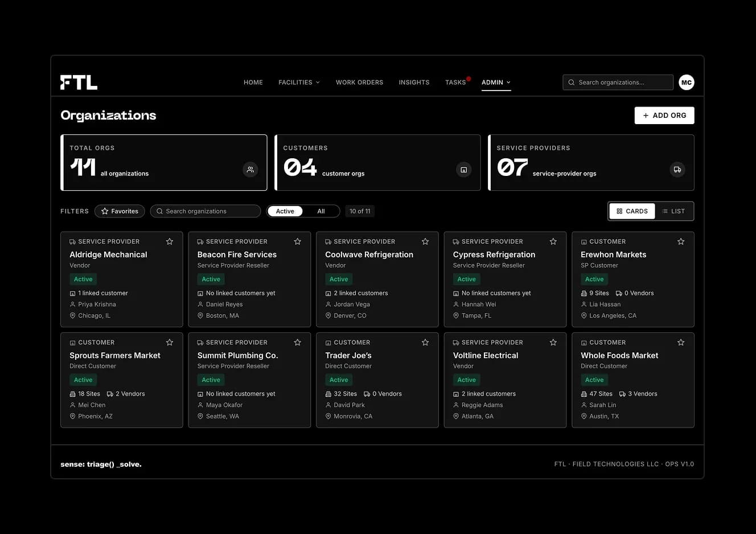Click the people icon in Total Orgs card
This screenshot has width=756, height=534.
tap(250, 170)
